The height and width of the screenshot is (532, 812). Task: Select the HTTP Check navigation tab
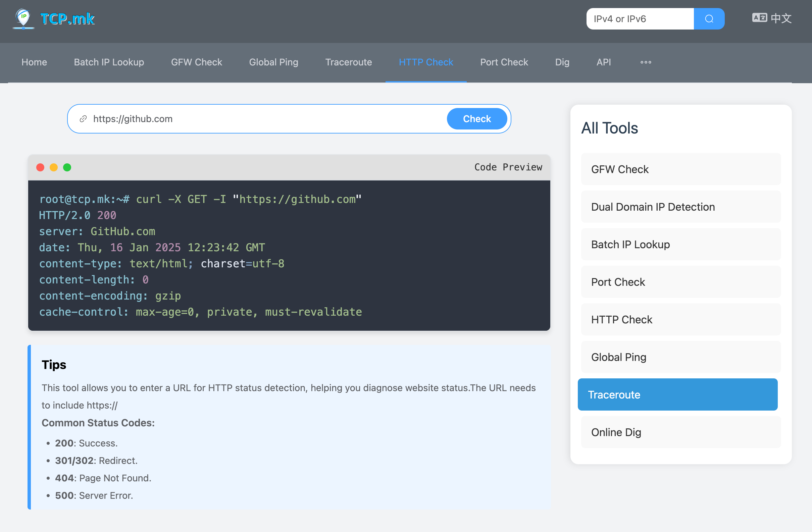tap(426, 62)
